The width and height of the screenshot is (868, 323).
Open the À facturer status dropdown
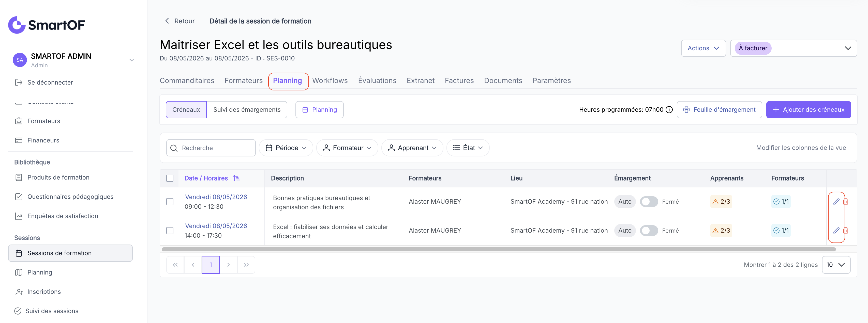[x=793, y=48]
